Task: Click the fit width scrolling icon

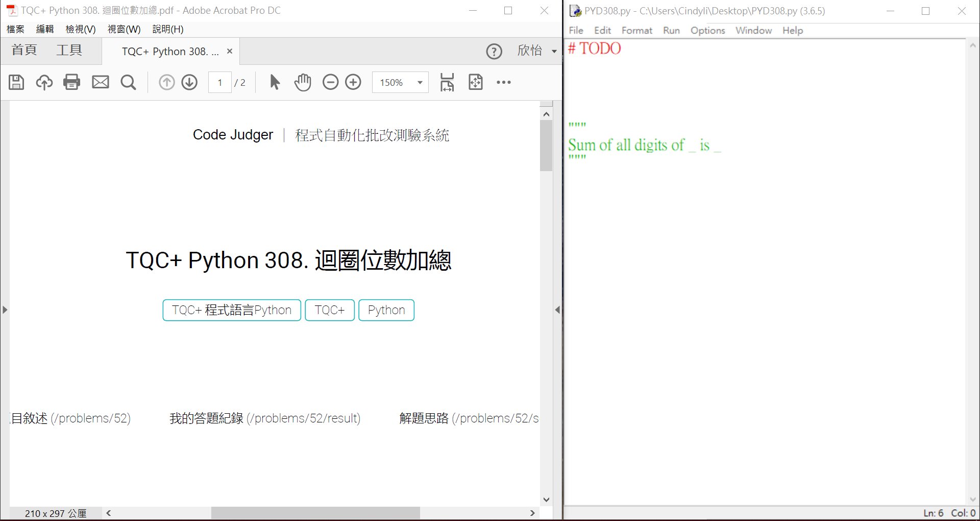Action: click(x=447, y=82)
